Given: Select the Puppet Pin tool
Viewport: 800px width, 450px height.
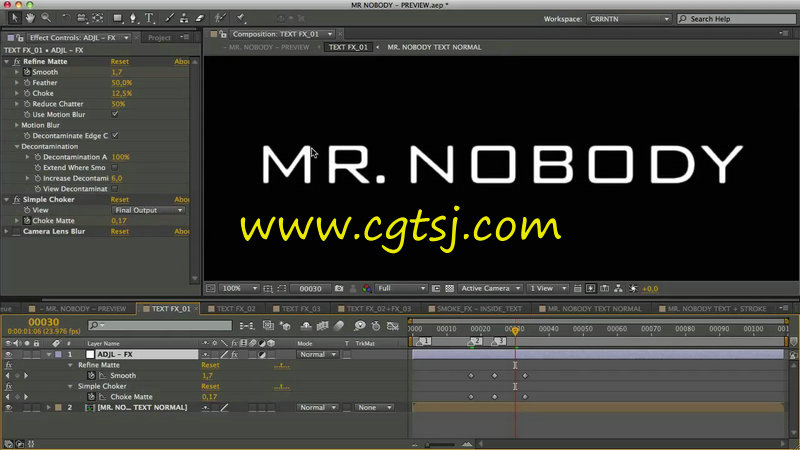Looking at the screenshot, I should pyautogui.click(x=240, y=18).
